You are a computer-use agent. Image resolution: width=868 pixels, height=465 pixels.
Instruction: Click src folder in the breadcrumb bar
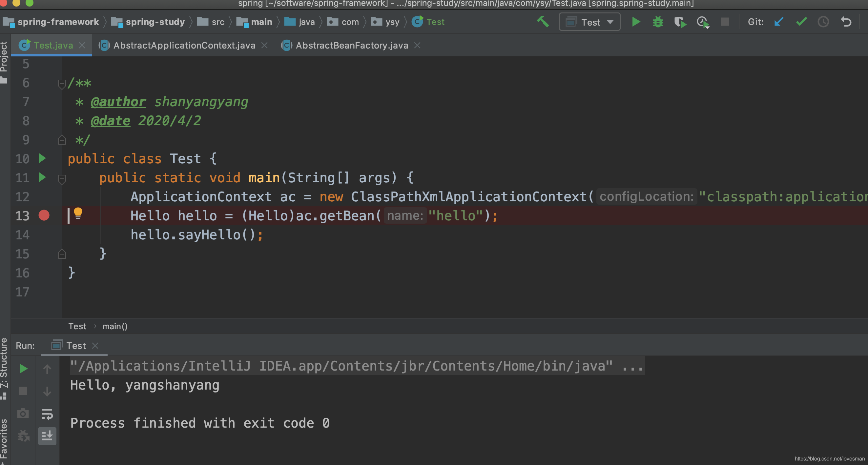(x=211, y=22)
